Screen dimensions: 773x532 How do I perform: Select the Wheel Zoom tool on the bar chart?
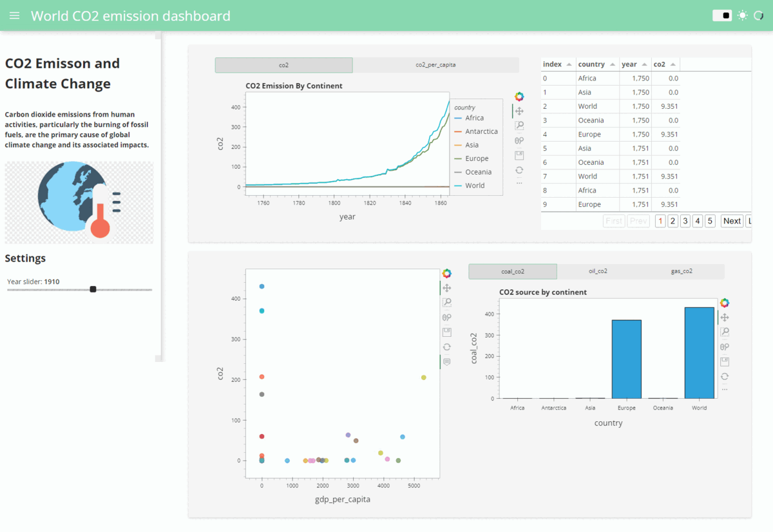coord(724,347)
